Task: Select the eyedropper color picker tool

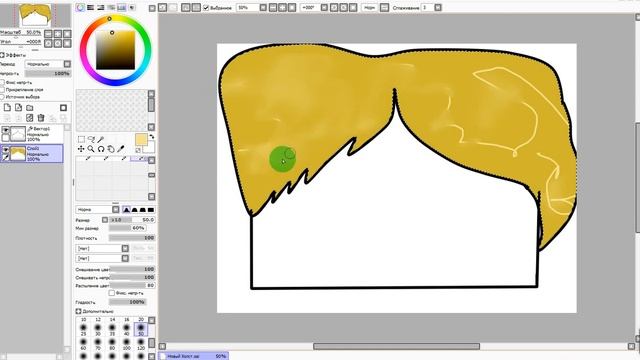Action: (120, 149)
